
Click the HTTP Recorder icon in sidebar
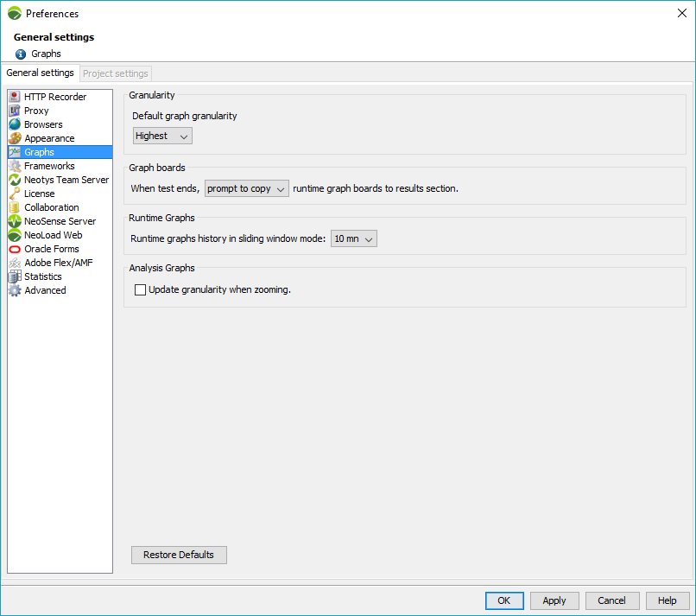[15, 97]
